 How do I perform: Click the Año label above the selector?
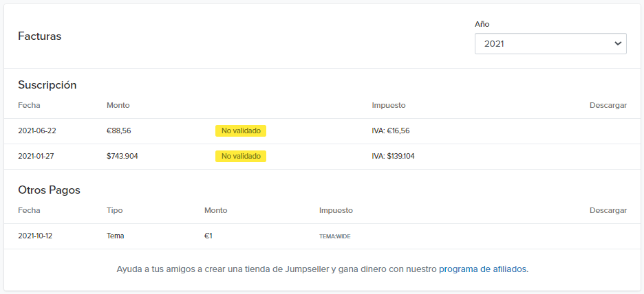click(482, 24)
